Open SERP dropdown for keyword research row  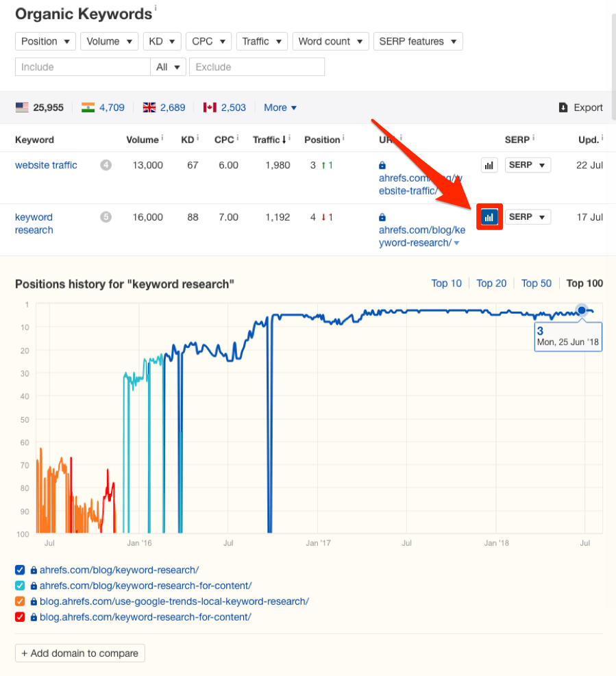point(528,217)
